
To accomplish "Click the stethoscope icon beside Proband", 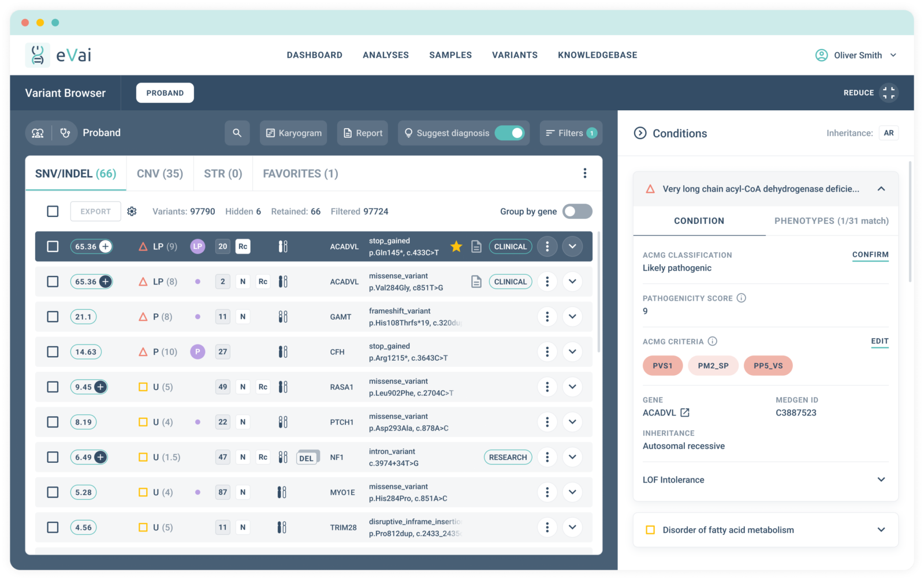I will [x=65, y=133].
